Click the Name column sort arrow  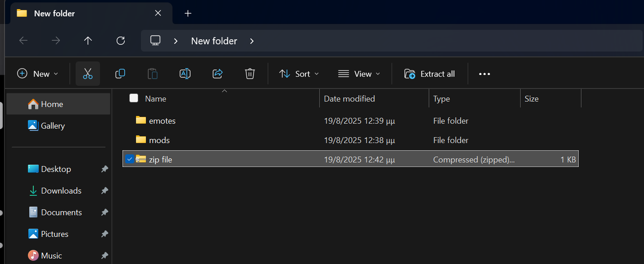tap(224, 91)
